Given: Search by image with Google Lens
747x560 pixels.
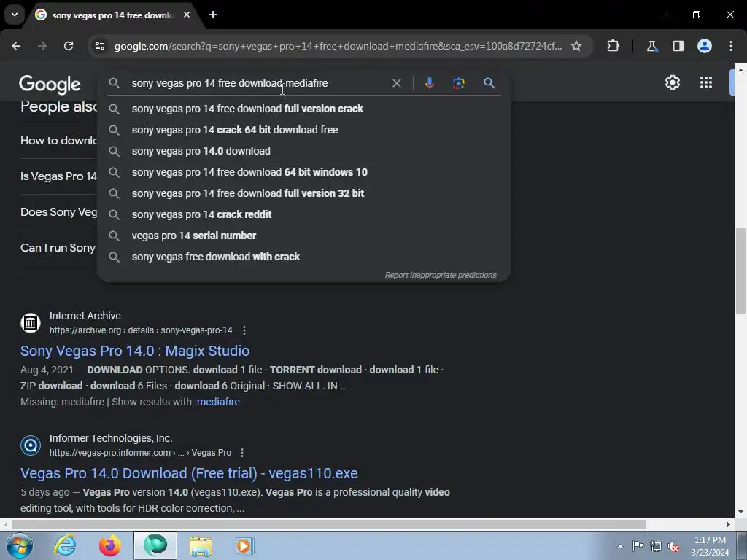Looking at the screenshot, I should click(x=459, y=83).
